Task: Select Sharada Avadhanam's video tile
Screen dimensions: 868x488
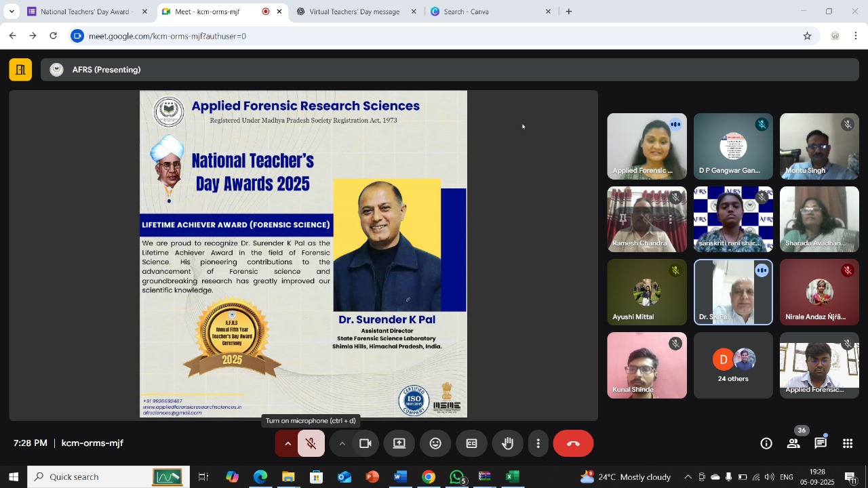Action: click(819, 219)
